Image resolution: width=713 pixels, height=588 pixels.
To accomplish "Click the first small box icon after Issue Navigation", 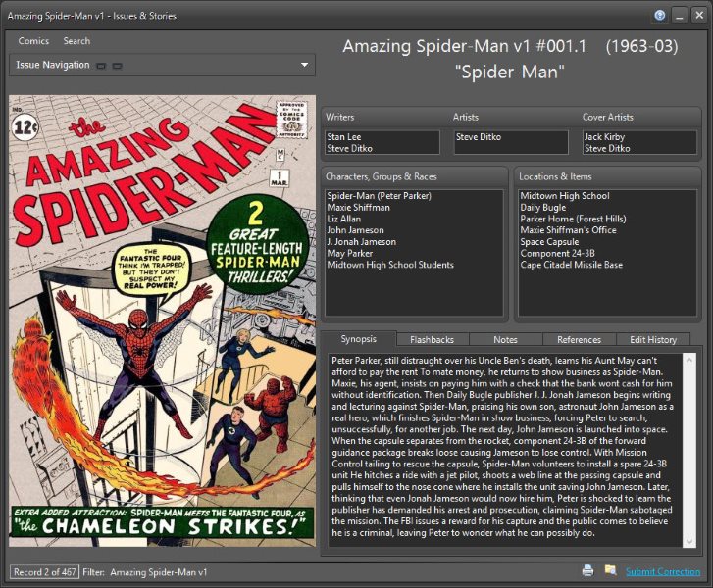I will (101, 66).
